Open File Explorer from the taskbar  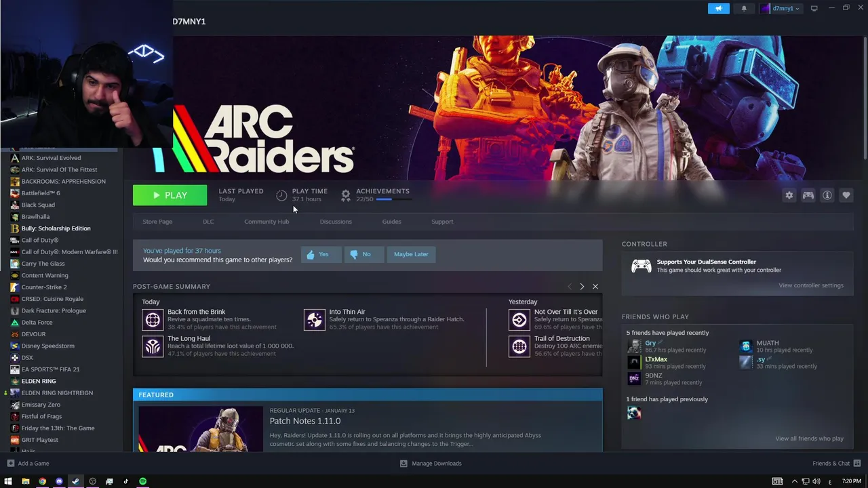[25, 481]
